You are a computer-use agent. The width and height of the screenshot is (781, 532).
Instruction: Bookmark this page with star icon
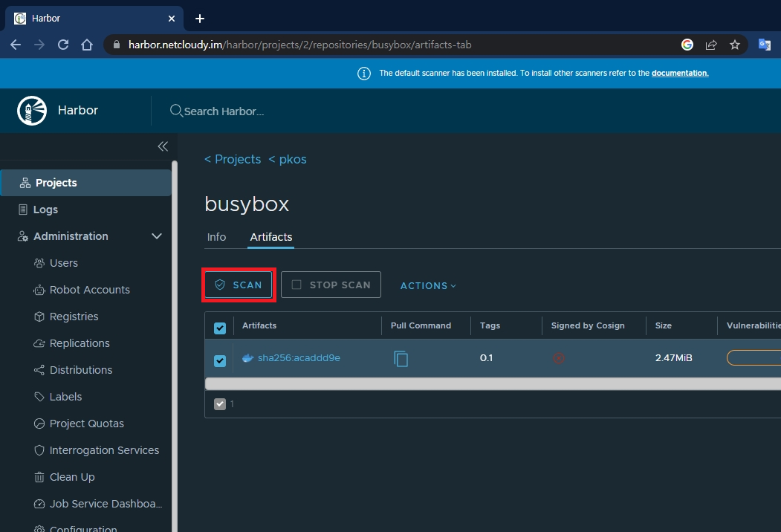[x=735, y=45]
